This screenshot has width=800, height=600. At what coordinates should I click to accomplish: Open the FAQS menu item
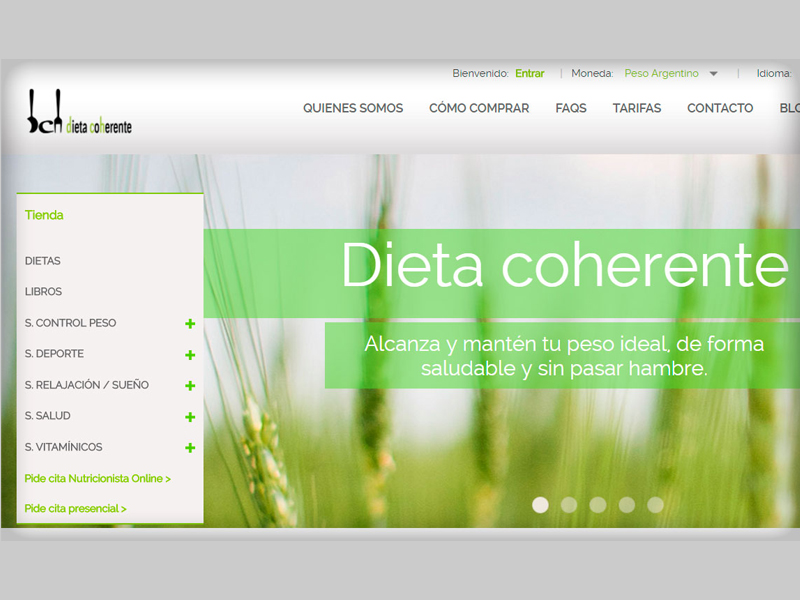(x=571, y=108)
